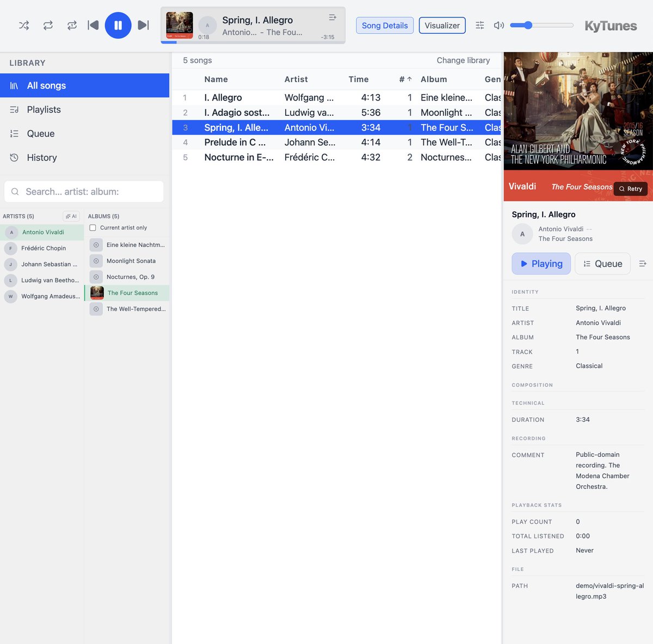The height and width of the screenshot is (644, 653).
Task: Mute audio with the speaker icon
Action: 498,25
